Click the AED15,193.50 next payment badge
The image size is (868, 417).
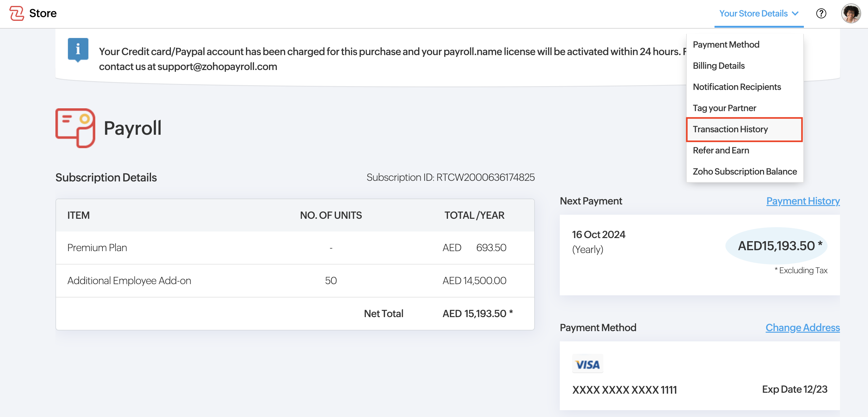tap(776, 246)
